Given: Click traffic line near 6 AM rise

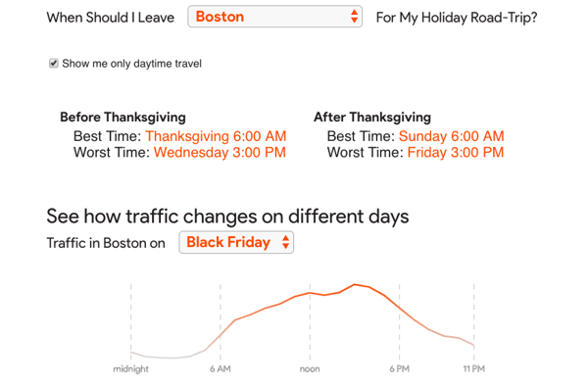Looking at the screenshot, I should pos(220,335).
